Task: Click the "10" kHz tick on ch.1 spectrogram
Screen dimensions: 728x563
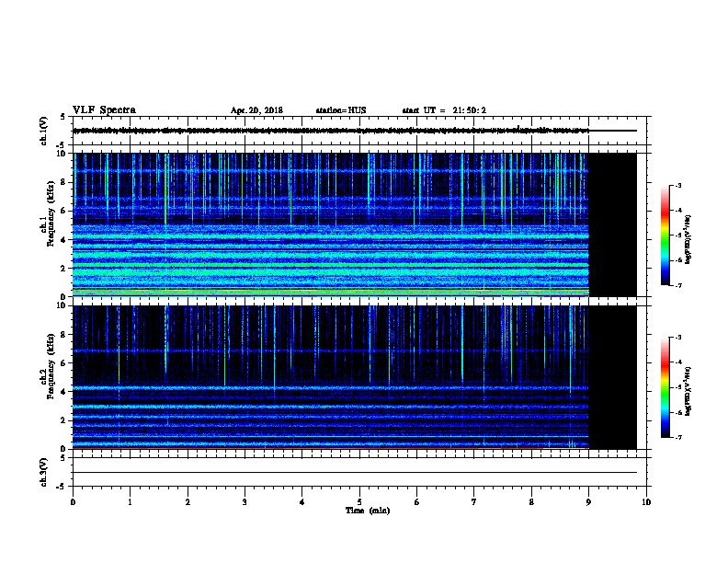Action: coord(62,154)
